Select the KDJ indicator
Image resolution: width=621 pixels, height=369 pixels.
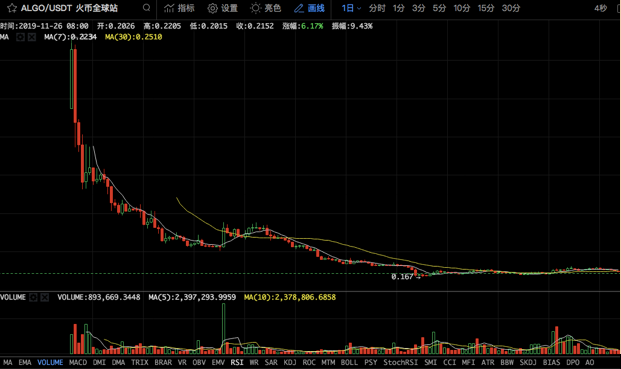click(x=290, y=362)
